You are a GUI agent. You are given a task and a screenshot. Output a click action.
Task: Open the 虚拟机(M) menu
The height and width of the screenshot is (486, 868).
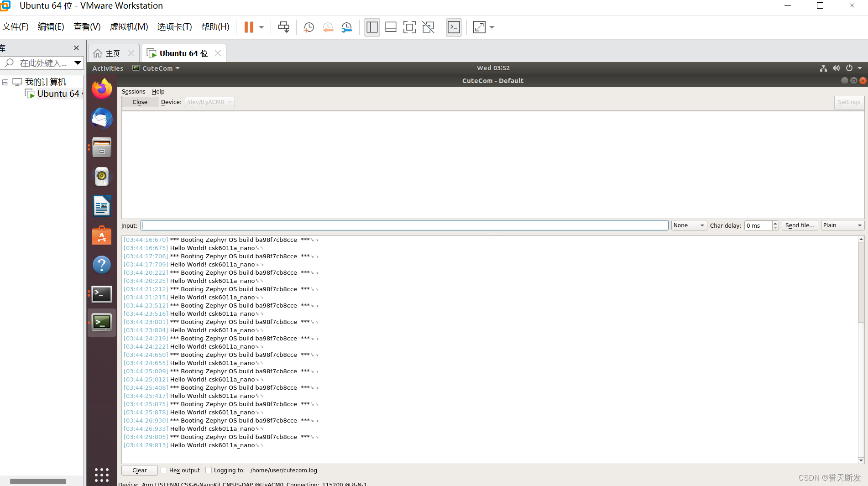pos(129,27)
